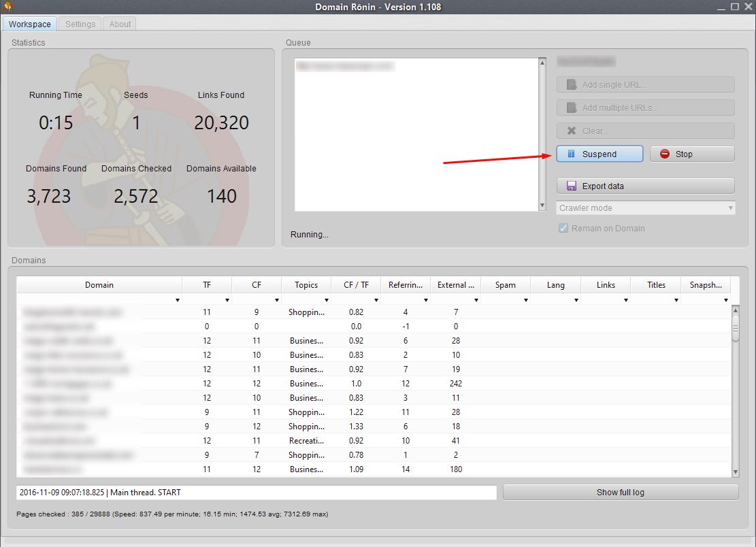Screen dimensions: 756x547
Task: Click the Domains table scroll down arrow
Action: point(736,471)
